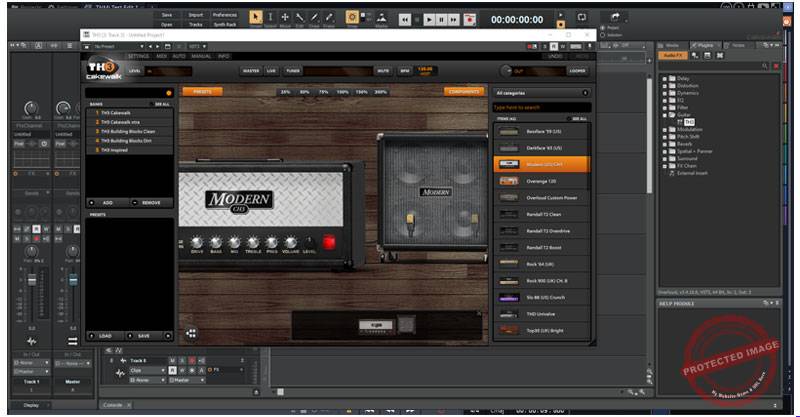Click the 00:00:00:00 time display

click(517, 19)
